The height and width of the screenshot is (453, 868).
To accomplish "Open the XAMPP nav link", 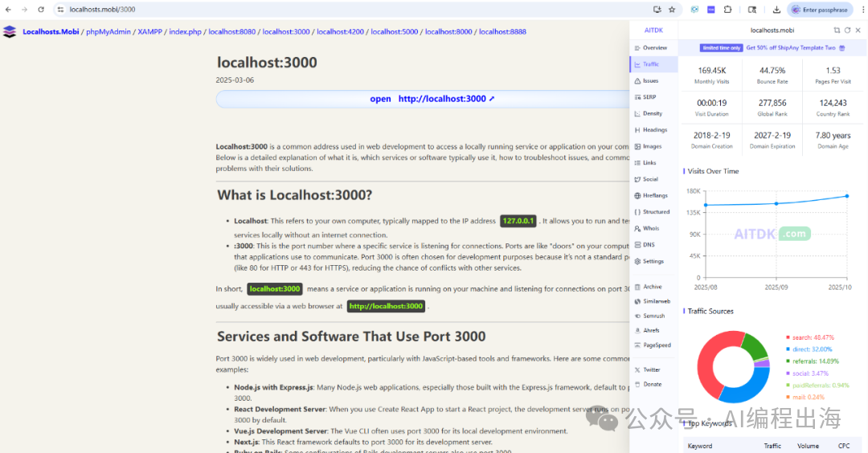I will pos(150,31).
